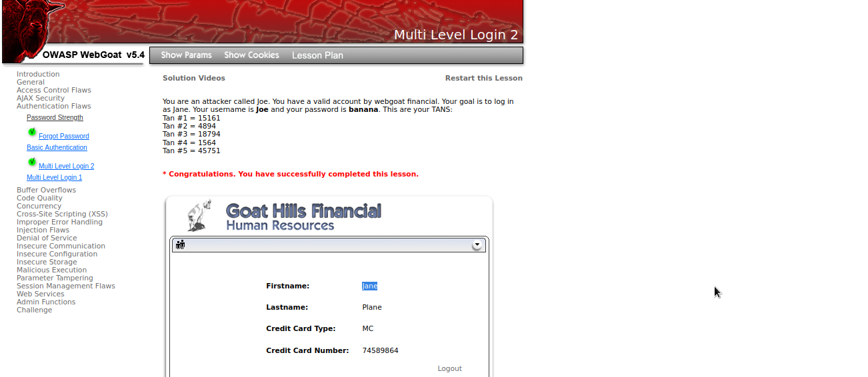Image resolution: width=868 pixels, height=377 pixels.
Task: Click Restart this Lesson link
Action: 484,78
